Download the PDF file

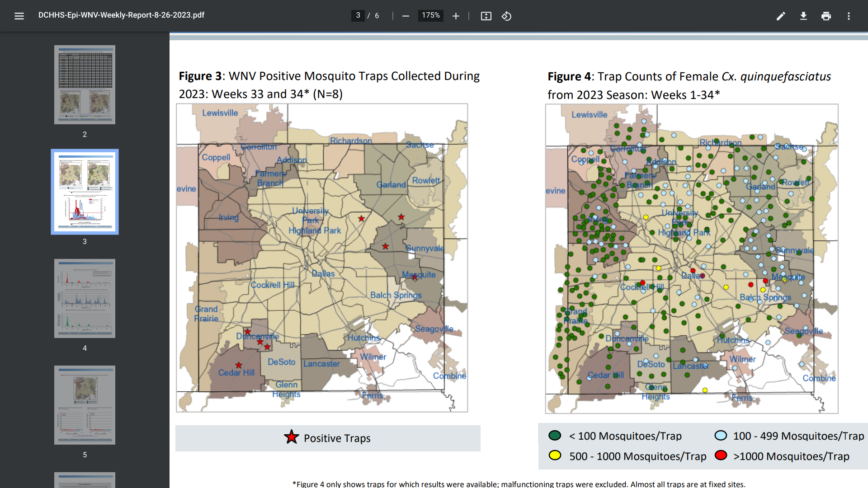(803, 16)
